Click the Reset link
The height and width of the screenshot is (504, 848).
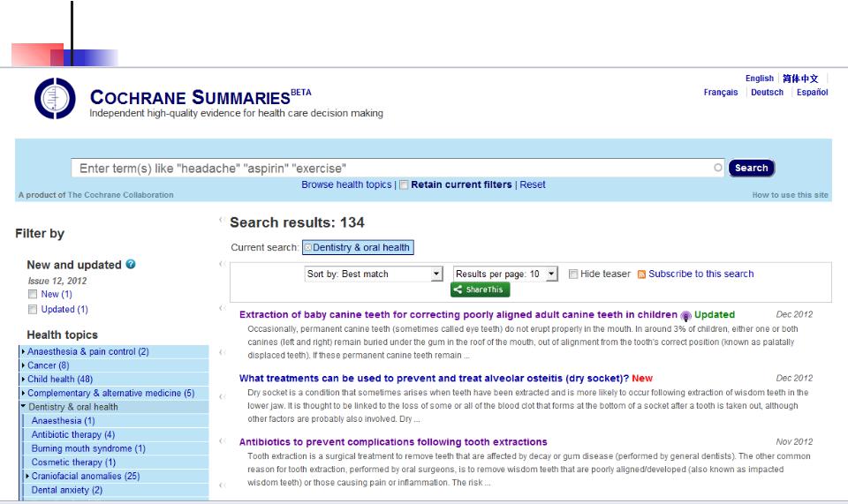pyautogui.click(x=533, y=184)
